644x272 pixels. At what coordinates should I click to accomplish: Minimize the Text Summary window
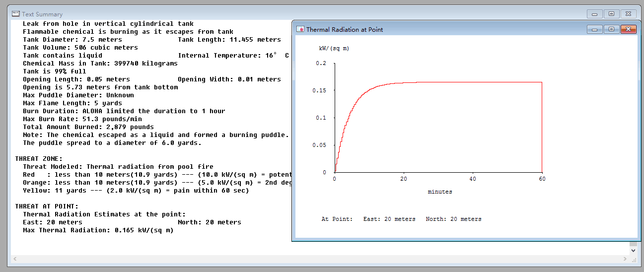coord(595,14)
